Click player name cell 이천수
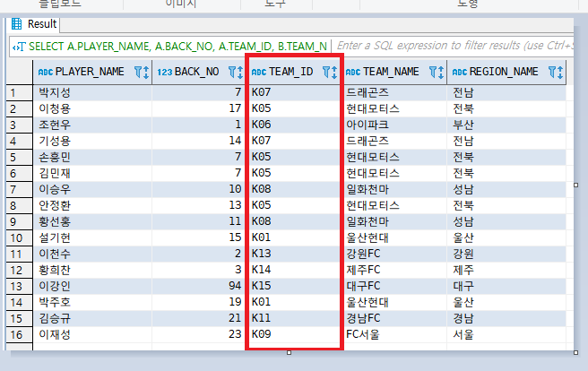588x371 pixels. coord(92,254)
